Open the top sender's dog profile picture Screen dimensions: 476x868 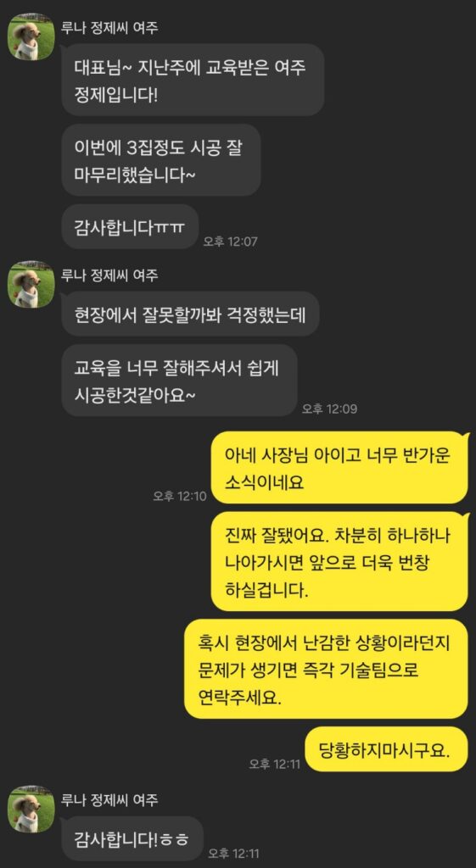coord(31,37)
